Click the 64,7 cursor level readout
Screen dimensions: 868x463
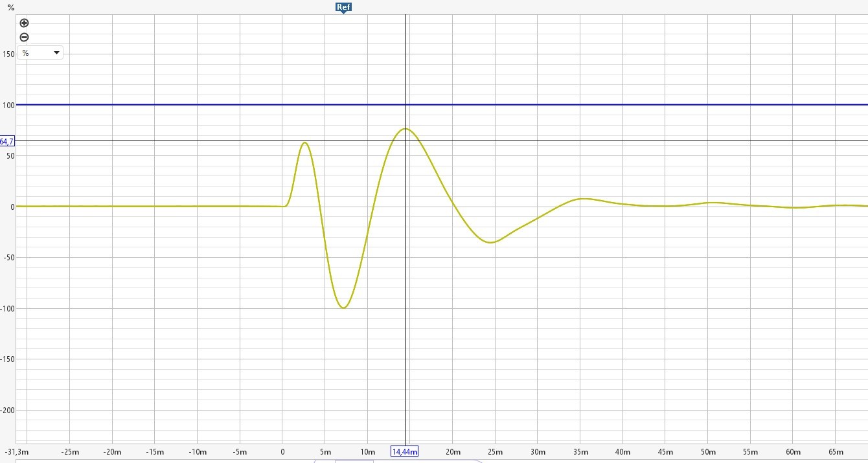tap(7, 141)
